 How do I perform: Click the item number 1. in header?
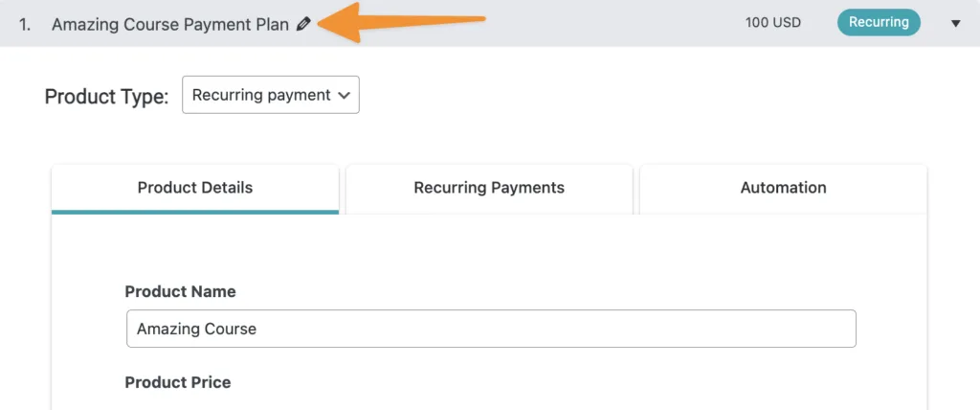pyautogui.click(x=27, y=25)
